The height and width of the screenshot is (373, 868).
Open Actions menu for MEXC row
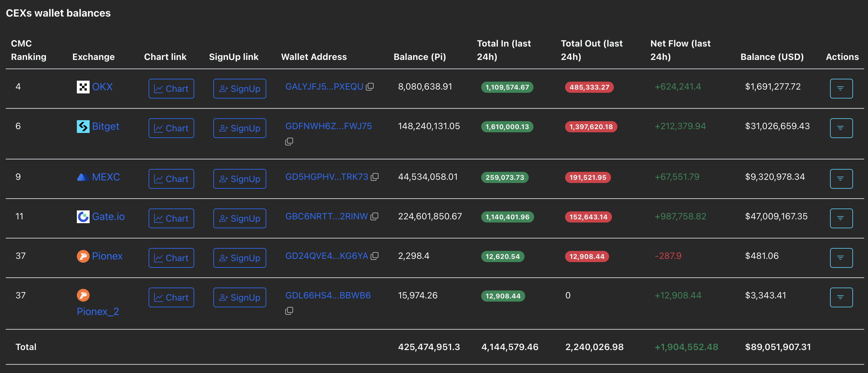pos(841,179)
